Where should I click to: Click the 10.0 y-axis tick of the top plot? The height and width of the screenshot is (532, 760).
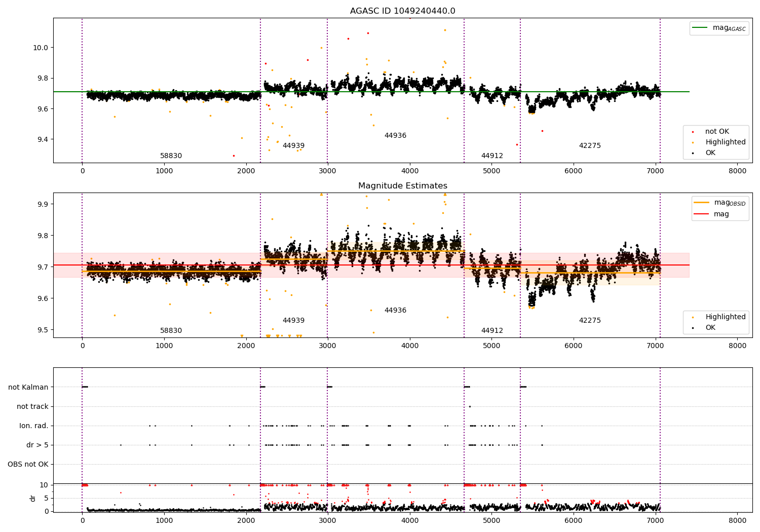click(x=41, y=48)
